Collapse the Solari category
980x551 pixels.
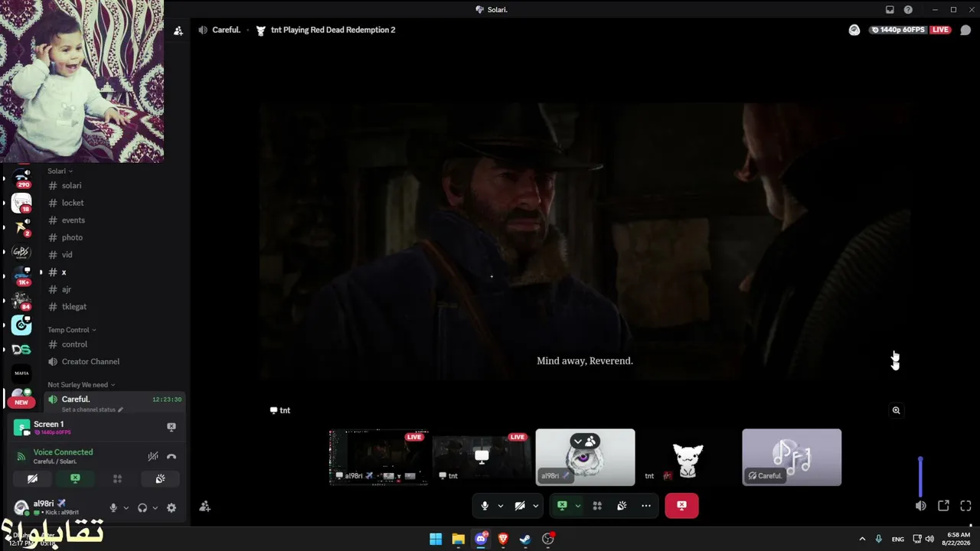click(60, 171)
